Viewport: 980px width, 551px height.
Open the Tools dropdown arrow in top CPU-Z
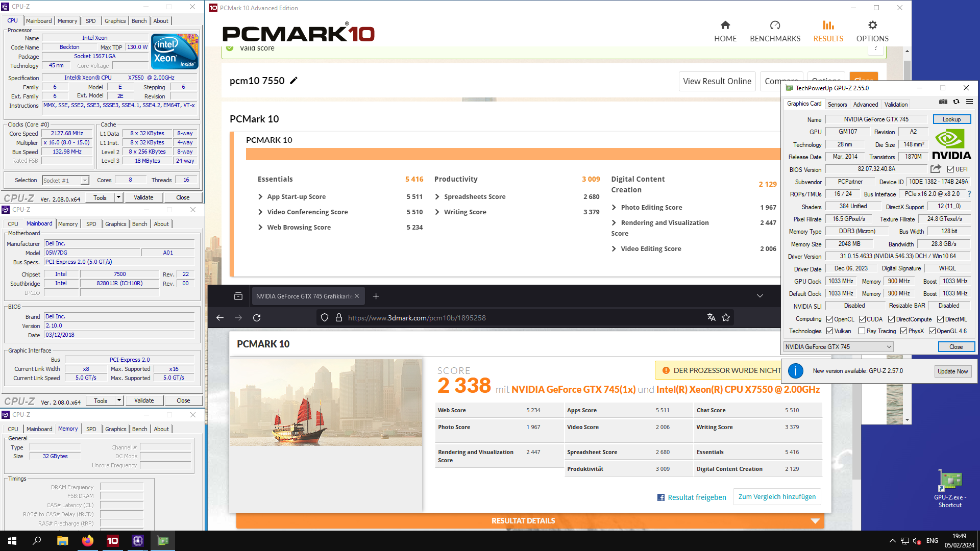click(118, 197)
